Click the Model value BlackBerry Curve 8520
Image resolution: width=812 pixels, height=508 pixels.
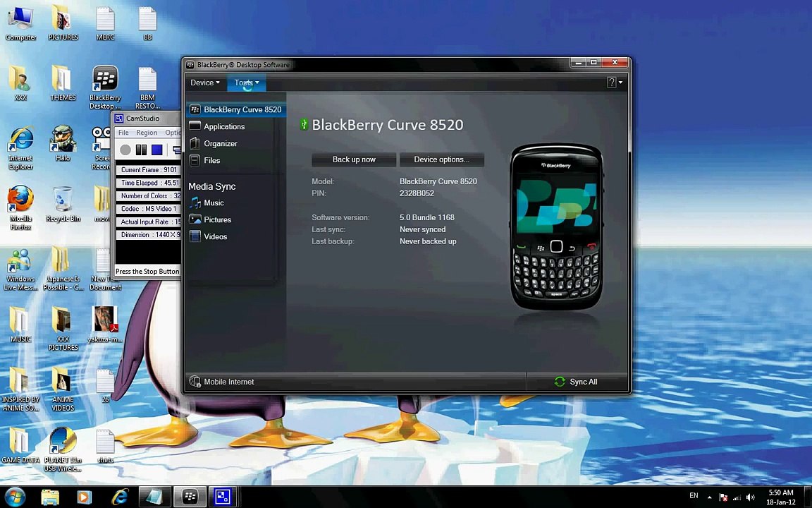tap(438, 181)
